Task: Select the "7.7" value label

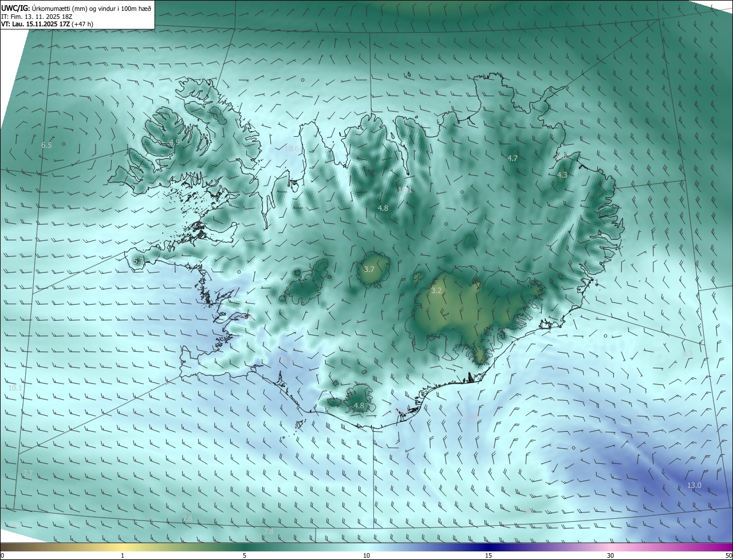Action: [x=27, y=474]
